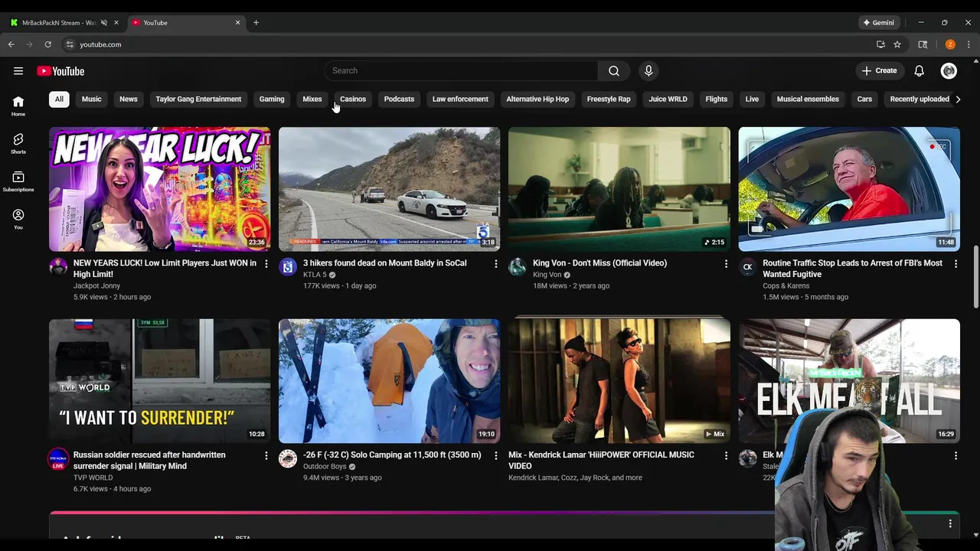Select the Freestyle Rap chip
Screen dimensions: 980x551
609,99
